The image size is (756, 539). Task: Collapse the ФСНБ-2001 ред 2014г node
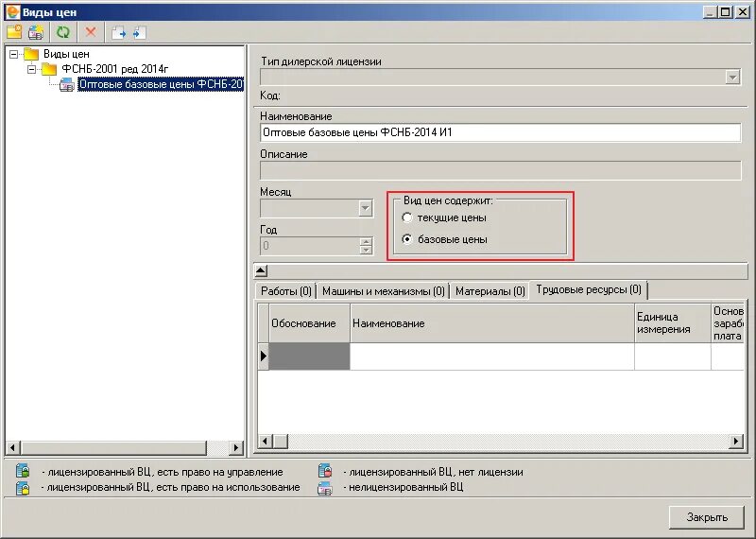click(x=32, y=69)
